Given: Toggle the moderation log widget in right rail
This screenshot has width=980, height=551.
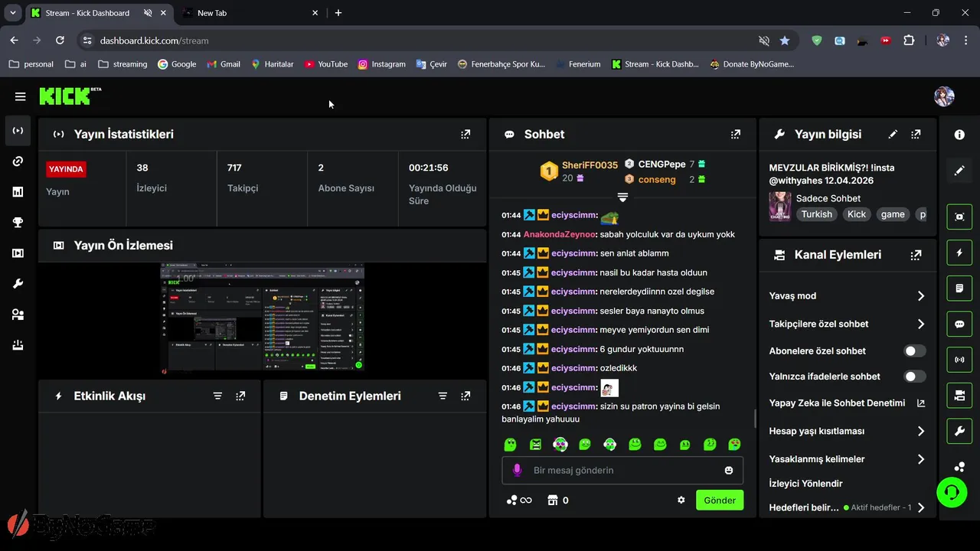Looking at the screenshot, I should click(x=959, y=289).
